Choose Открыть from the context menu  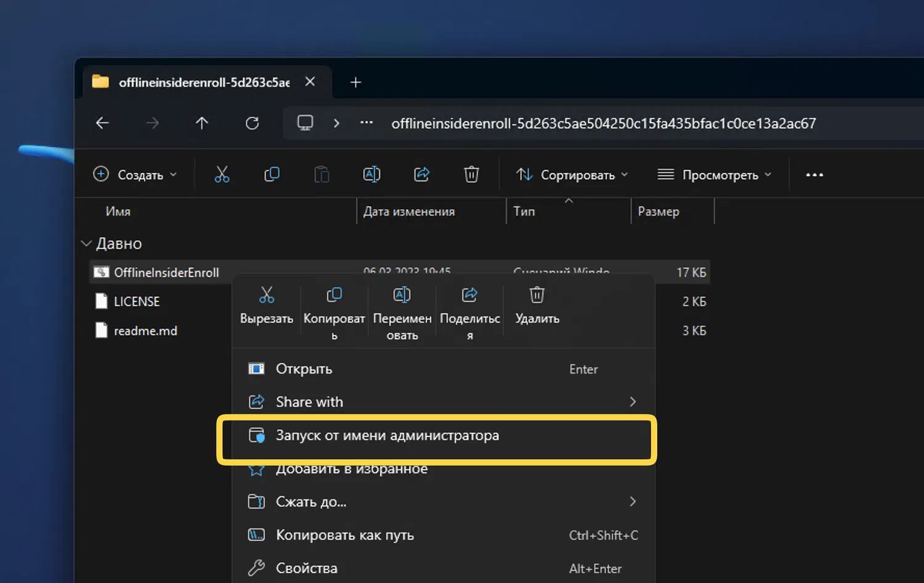443,369
